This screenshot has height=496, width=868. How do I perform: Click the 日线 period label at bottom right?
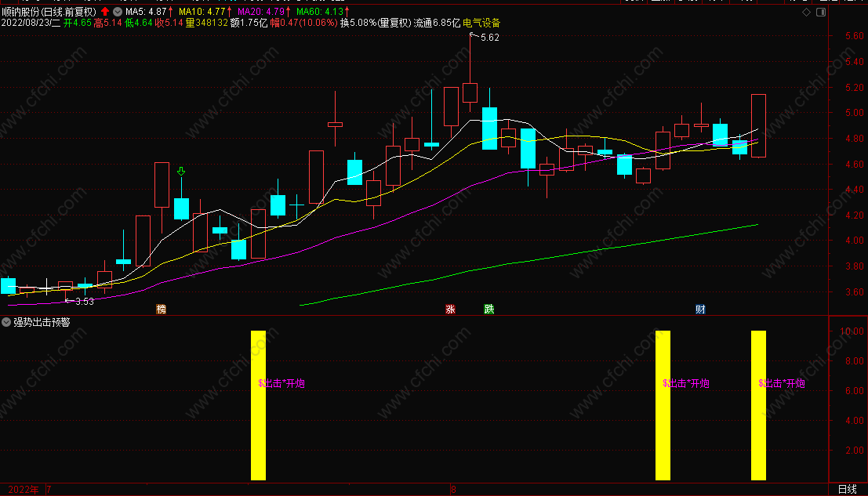pyautogui.click(x=848, y=490)
